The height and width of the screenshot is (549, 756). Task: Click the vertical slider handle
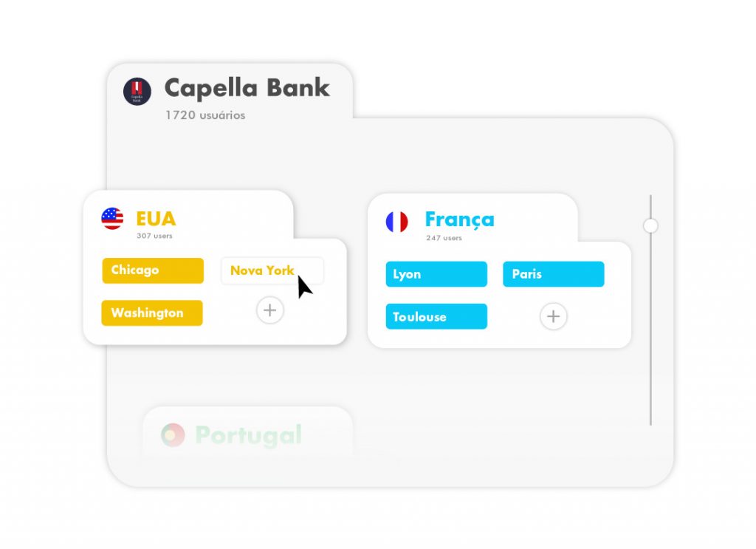pos(650,225)
